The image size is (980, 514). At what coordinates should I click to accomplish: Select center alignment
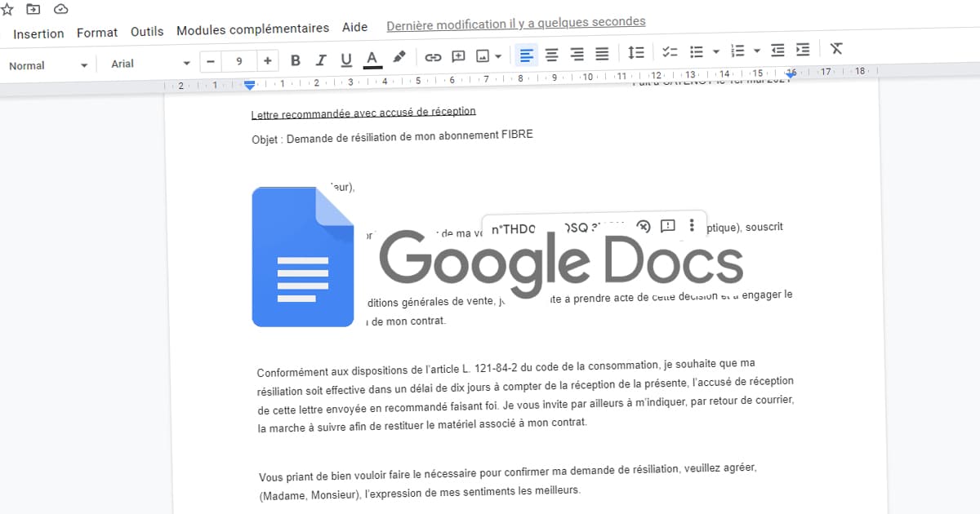[552, 55]
